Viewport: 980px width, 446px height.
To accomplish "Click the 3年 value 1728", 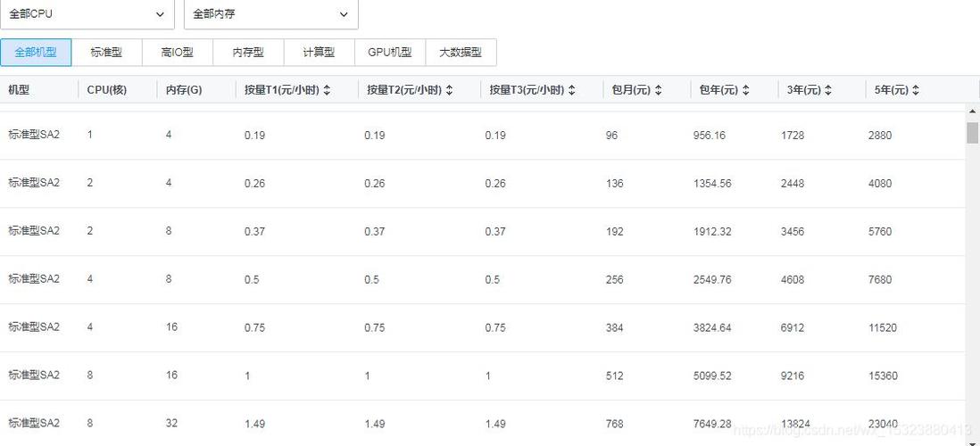I will [793, 135].
